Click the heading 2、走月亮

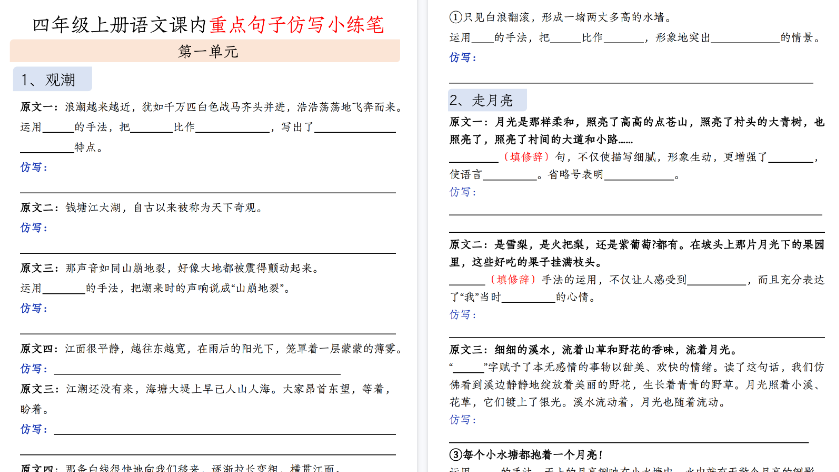pyautogui.click(x=487, y=100)
